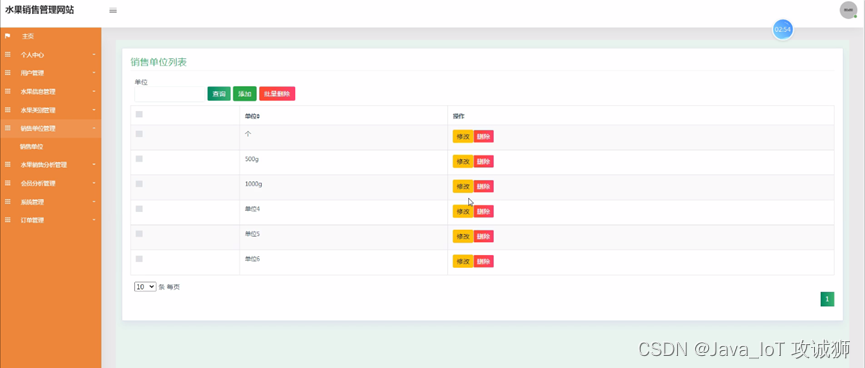Image resolution: width=865 pixels, height=368 pixels.
Task: Tick the checkbox for row 1000g
Action: point(139,184)
